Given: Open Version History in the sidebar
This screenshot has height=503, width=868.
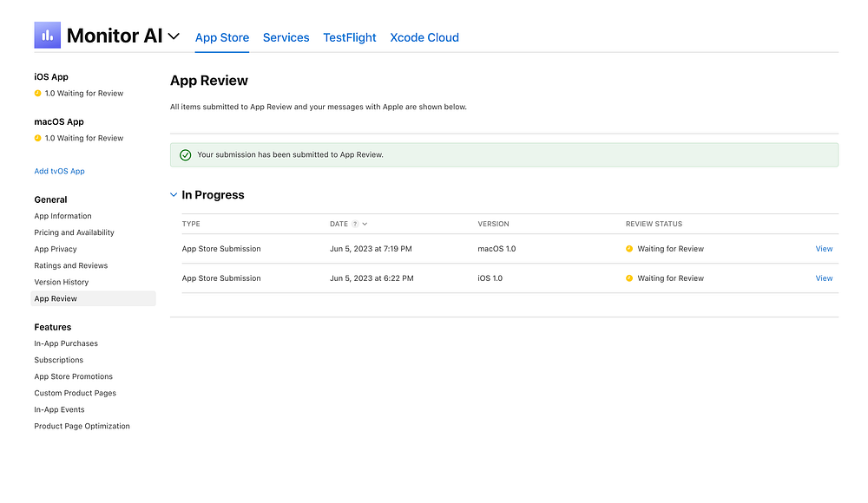Looking at the screenshot, I should point(62,282).
